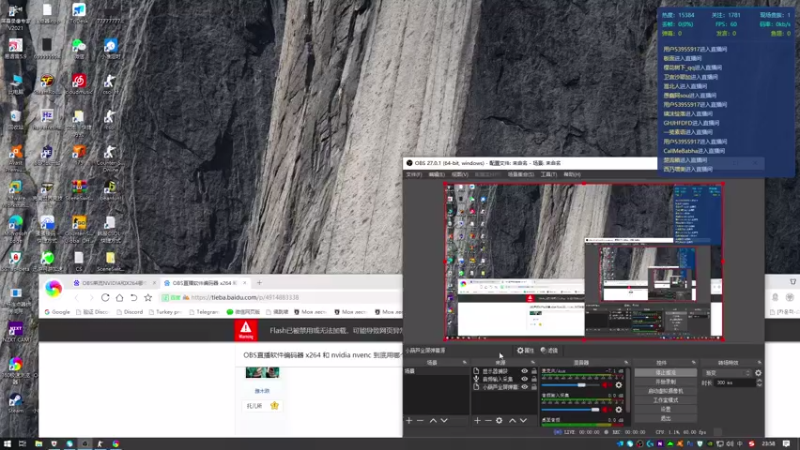Pop out the Sources dock panel
800x450 pixels.
[x=534, y=363]
